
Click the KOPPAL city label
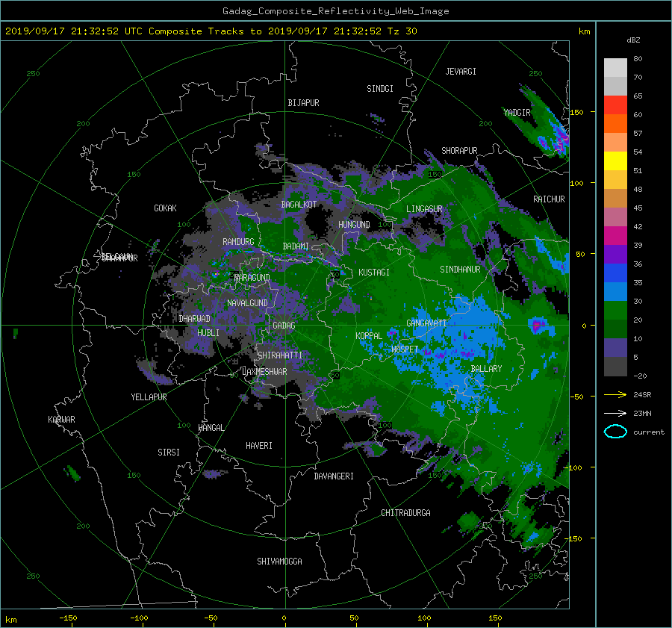click(369, 336)
